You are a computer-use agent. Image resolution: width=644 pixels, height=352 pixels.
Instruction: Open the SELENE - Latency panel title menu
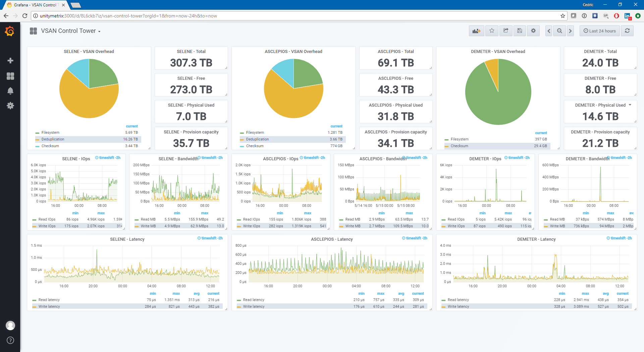(x=127, y=239)
